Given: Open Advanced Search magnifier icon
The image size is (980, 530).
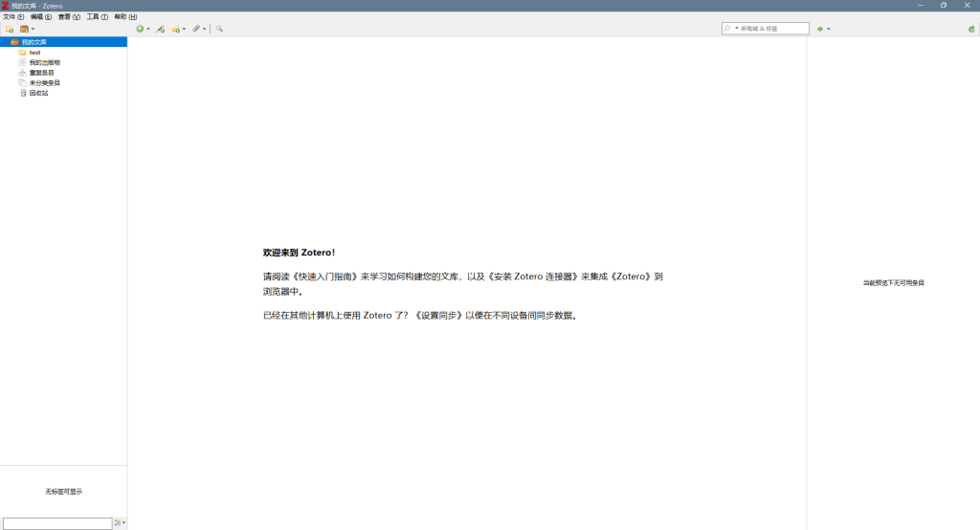Looking at the screenshot, I should pos(219,29).
